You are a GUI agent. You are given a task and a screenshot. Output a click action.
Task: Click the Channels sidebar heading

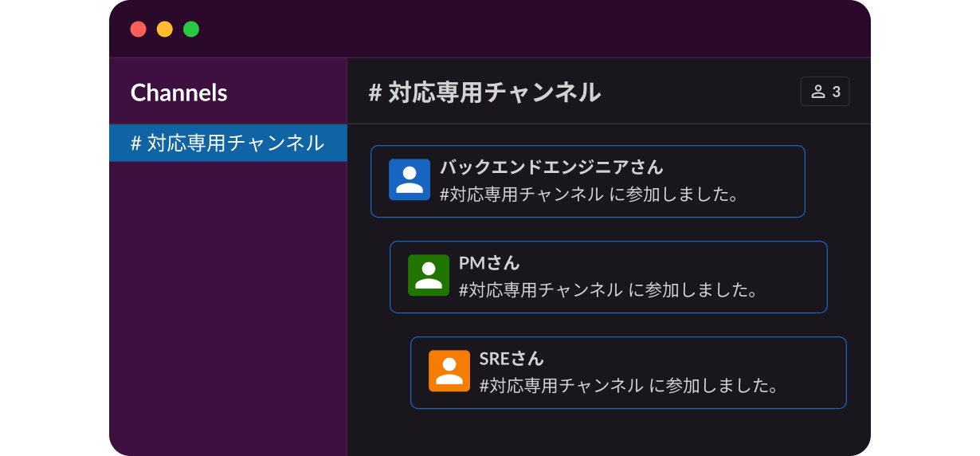179,92
